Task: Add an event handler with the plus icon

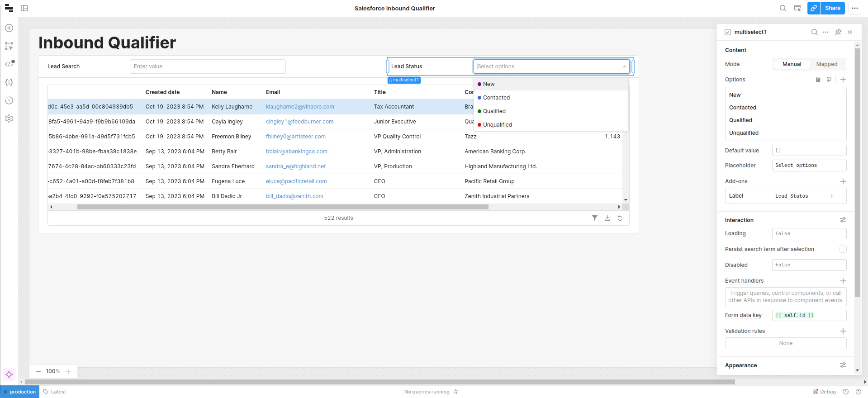Action: (843, 281)
